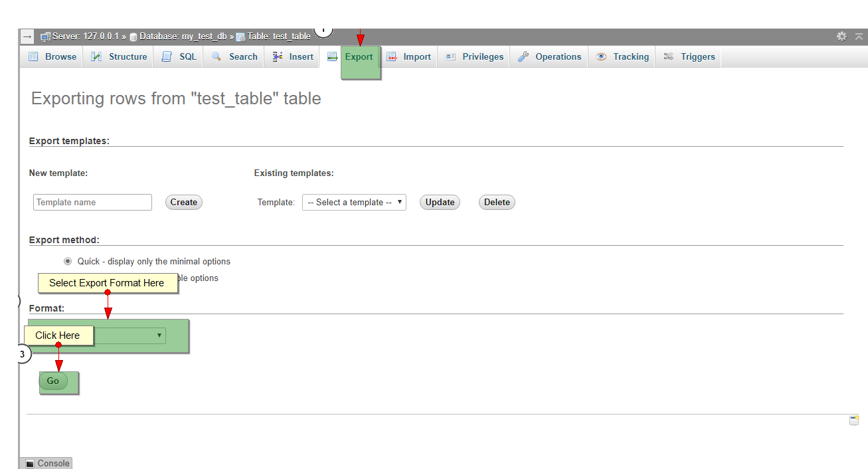
Task: Open the export format dropdown
Action: (130, 335)
